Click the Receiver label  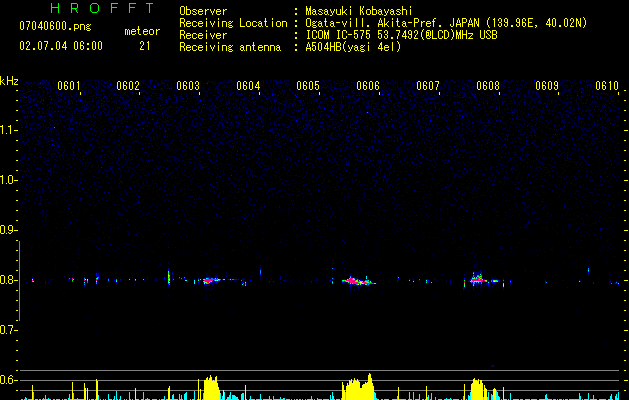click(203, 35)
